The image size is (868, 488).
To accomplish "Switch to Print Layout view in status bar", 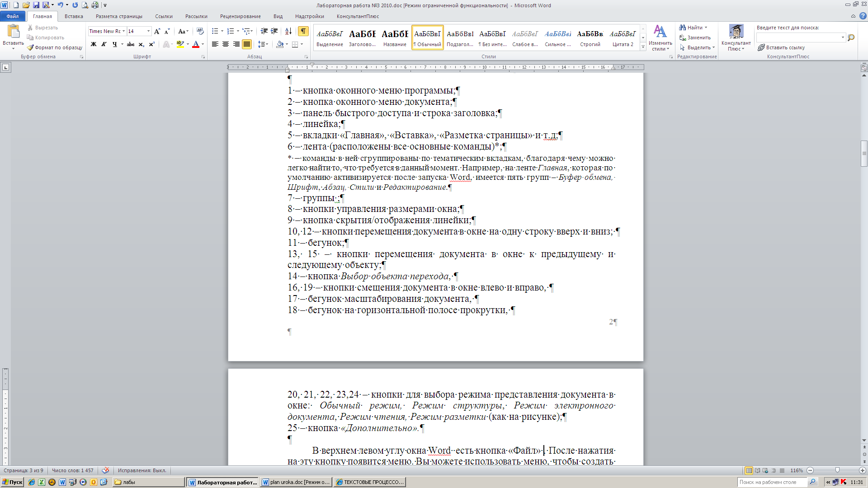I will pos(749,470).
